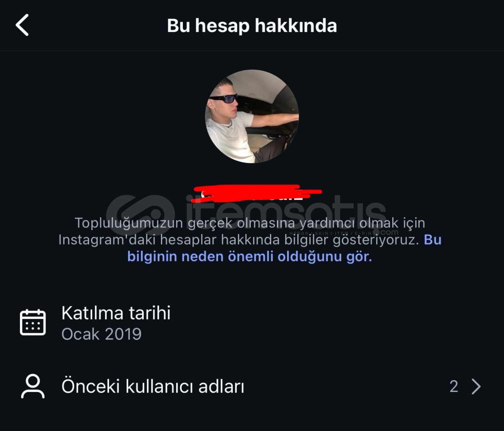Screen dimensions: 504x431
Task: Tap the red-redacted username below the photo
Action: (256, 192)
